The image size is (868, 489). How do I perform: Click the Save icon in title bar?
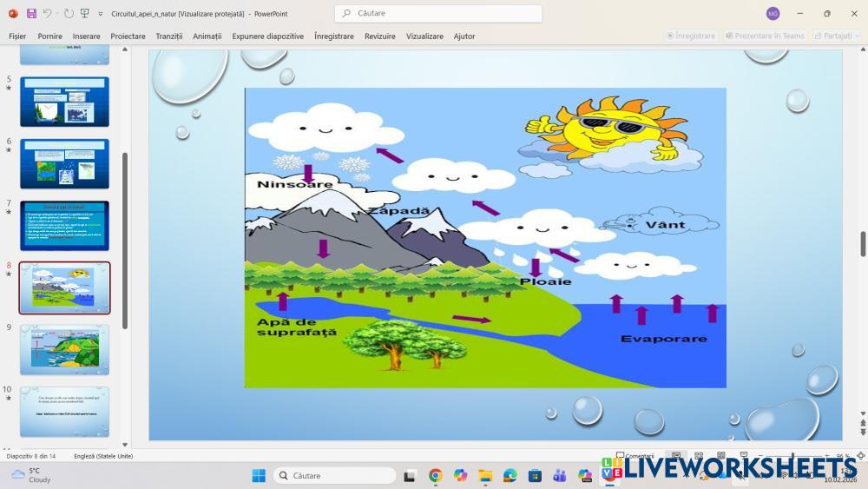pos(31,14)
